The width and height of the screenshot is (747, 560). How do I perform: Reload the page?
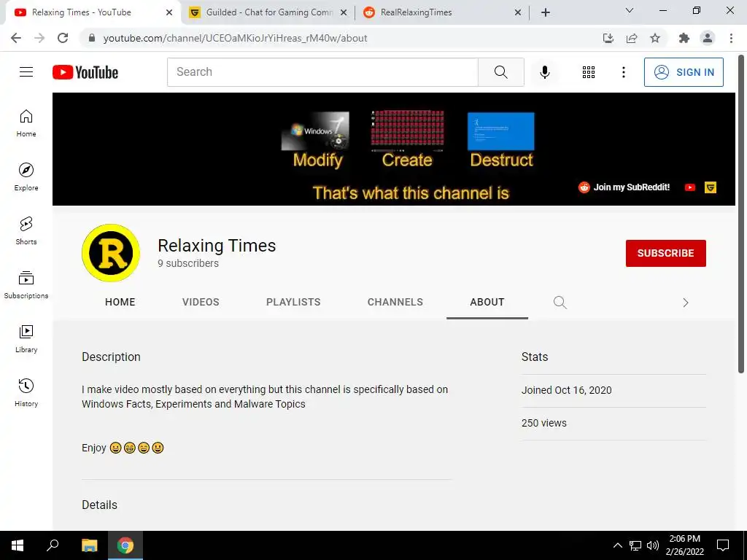pos(63,38)
